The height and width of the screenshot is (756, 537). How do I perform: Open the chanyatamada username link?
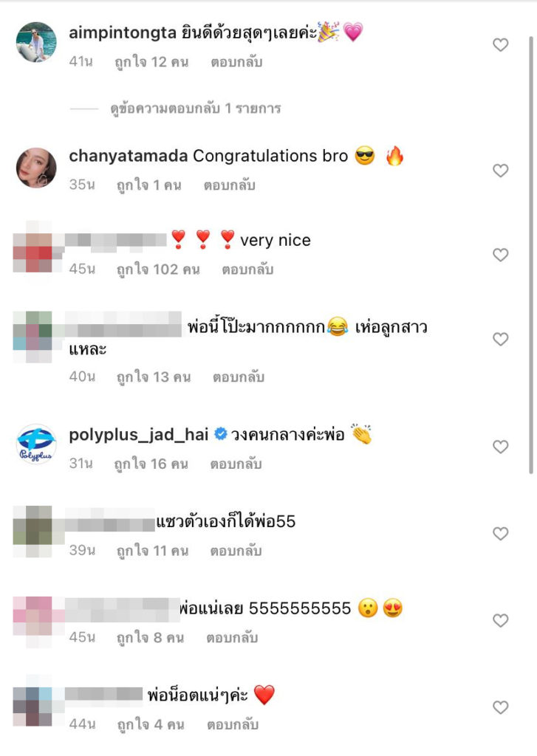pos(129,157)
